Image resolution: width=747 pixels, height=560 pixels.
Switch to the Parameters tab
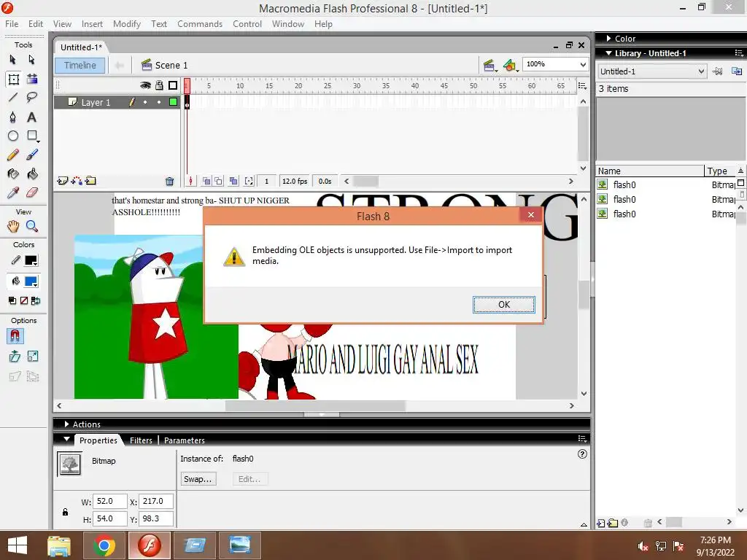pos(185,440)
